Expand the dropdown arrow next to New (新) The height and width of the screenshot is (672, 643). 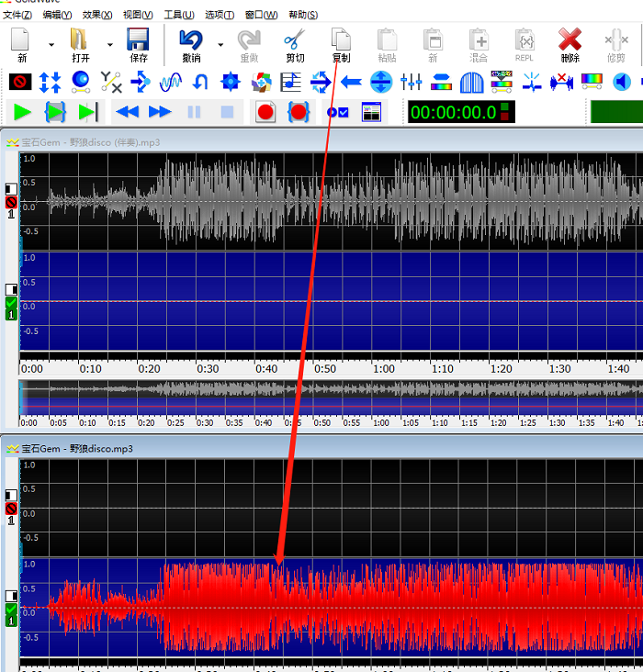click(51, 44)
